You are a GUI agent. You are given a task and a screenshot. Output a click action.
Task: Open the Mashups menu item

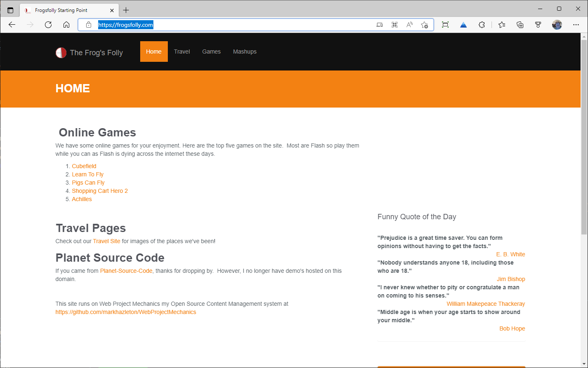(245, 52)
